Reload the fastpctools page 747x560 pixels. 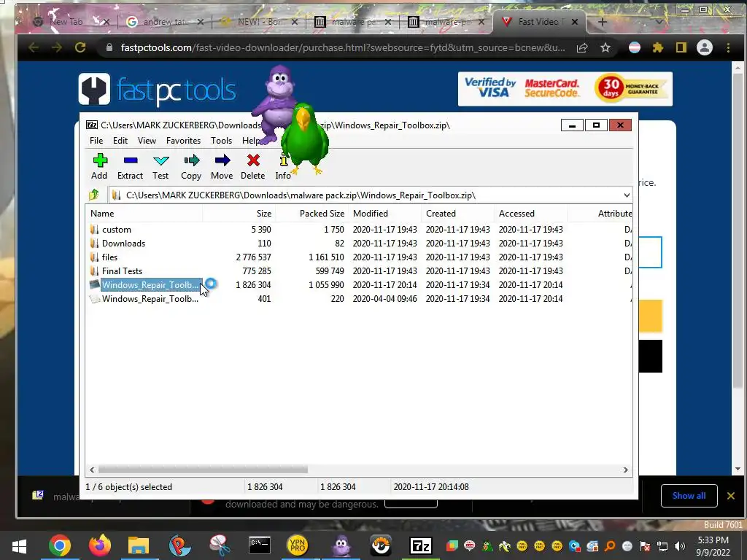(80, 47)
